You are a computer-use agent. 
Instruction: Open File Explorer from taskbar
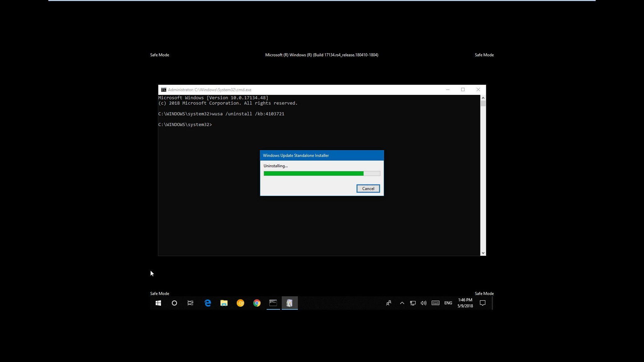(x=224, y=303)
